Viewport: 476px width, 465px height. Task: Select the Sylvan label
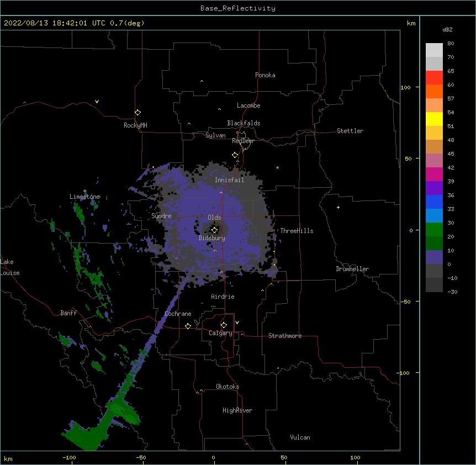point(215,135)
